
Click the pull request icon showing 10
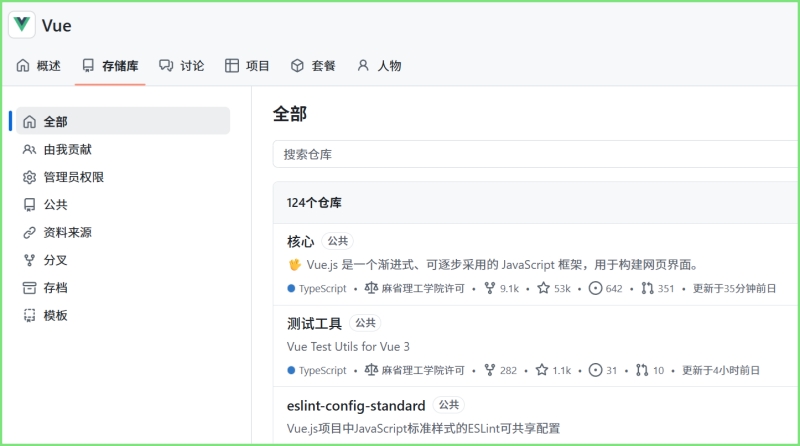click(642, 370)
